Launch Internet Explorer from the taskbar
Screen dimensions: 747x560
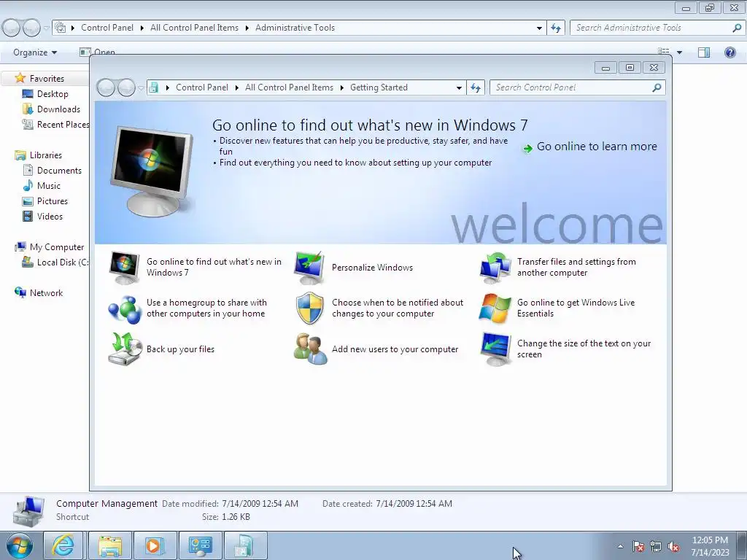pos(64,545)
